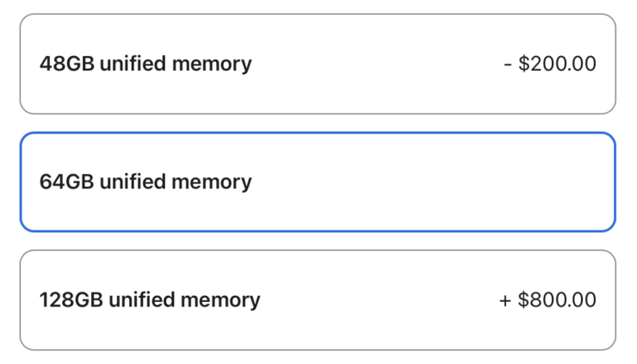Choose the option with a price discount

coord(318,64)
